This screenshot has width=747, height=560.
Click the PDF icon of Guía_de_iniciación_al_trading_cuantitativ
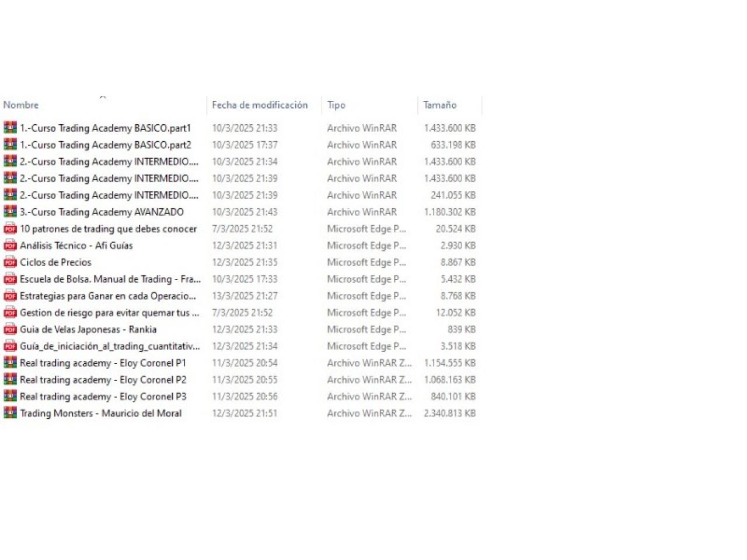point(11,346)
